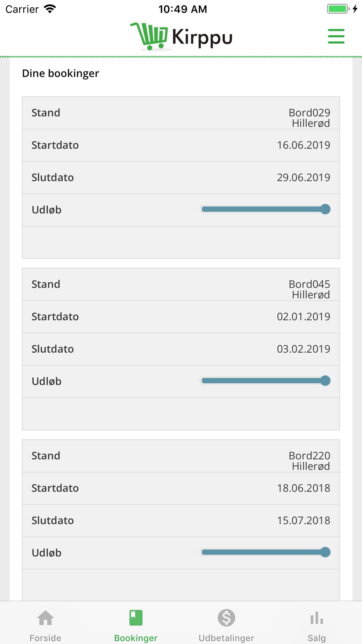This screenshot has width=362, height=644.
Task: Select the Bord220 Hillerød stand row
Action: pos(181,456)
